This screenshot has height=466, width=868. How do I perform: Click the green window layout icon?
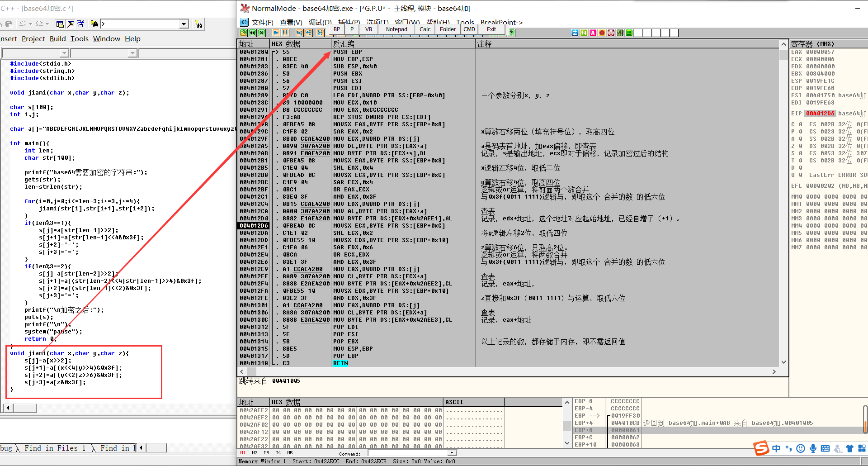coord(629,33)
